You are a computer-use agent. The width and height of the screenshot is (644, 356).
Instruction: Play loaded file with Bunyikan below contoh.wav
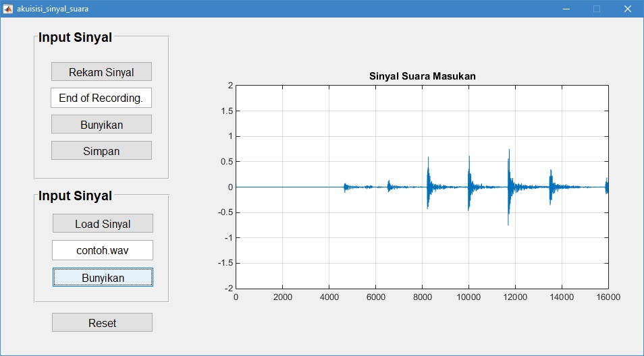coord(103,277)
